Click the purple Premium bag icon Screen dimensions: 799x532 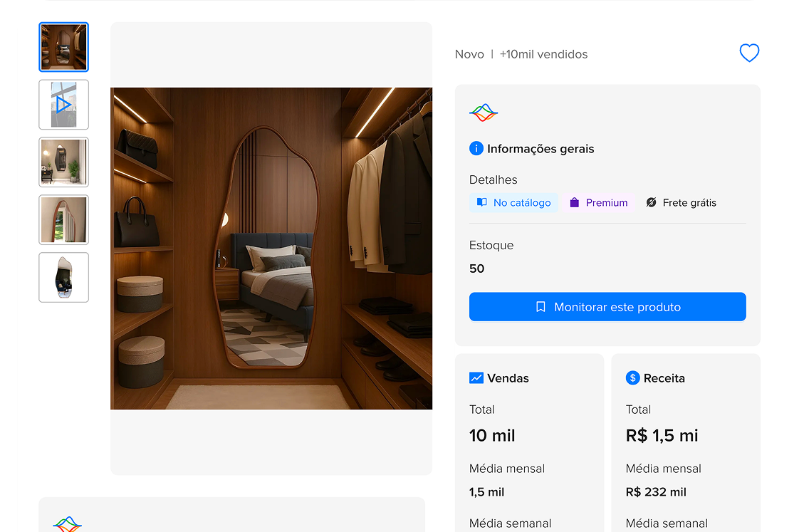coord(574,203)
